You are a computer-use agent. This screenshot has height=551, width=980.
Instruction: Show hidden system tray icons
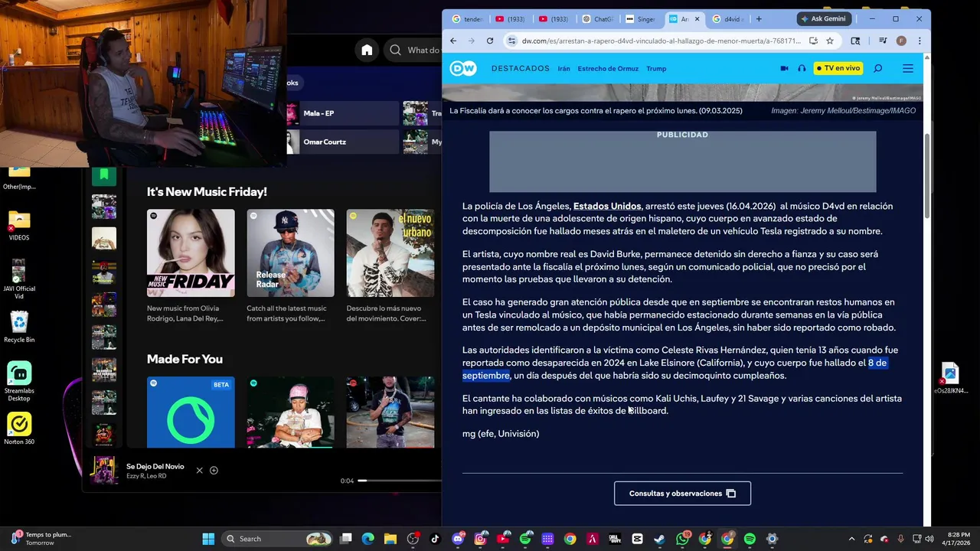pos(851,539)
